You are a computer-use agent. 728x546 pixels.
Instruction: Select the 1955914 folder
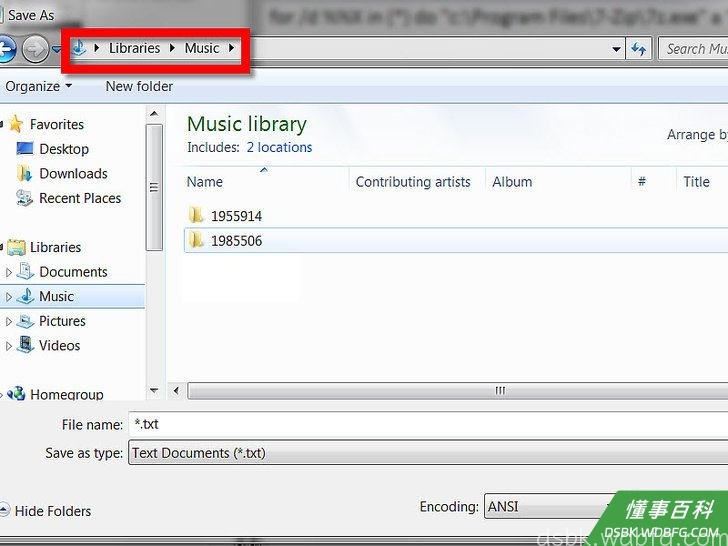click(x=236, y=216)
